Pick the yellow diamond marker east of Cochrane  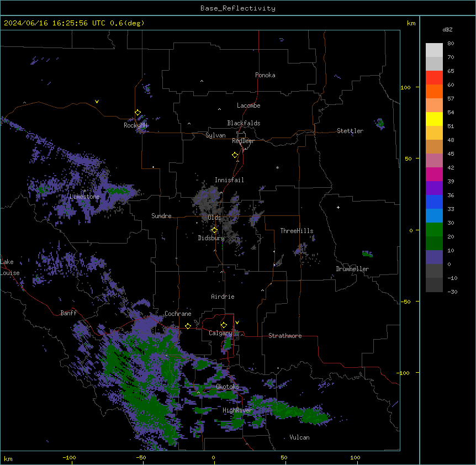coord(188,326)
